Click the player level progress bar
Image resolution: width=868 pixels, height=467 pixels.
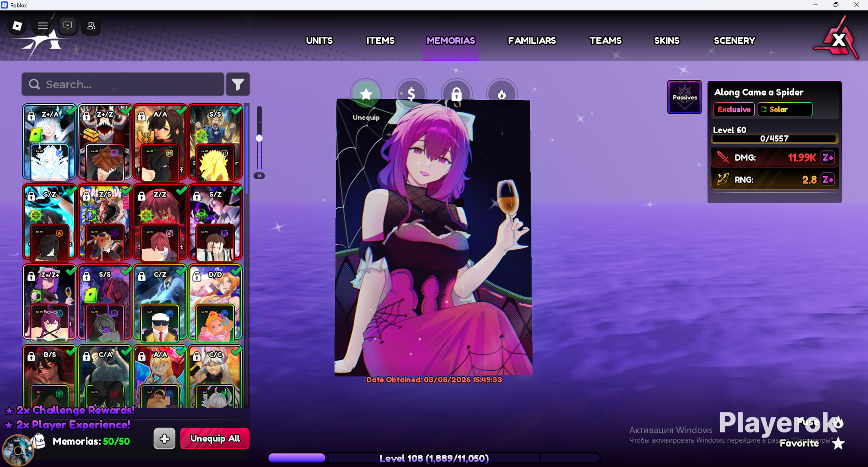coord(434,458)
